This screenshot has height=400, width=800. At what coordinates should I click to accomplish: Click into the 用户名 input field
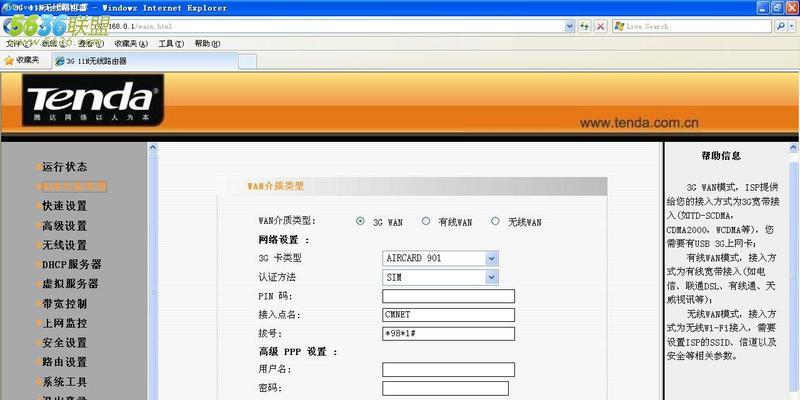coord(448,369)
